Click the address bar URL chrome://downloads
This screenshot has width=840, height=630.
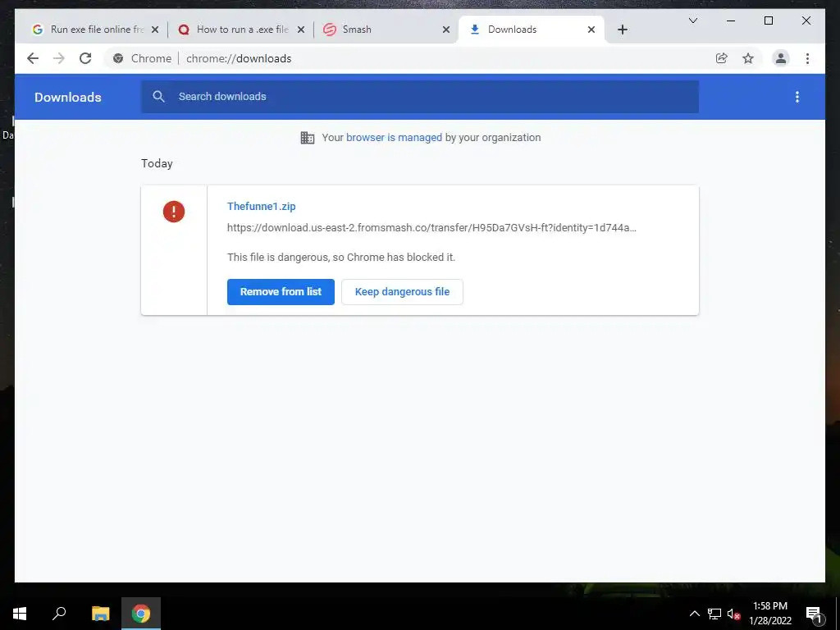point(239,58)
